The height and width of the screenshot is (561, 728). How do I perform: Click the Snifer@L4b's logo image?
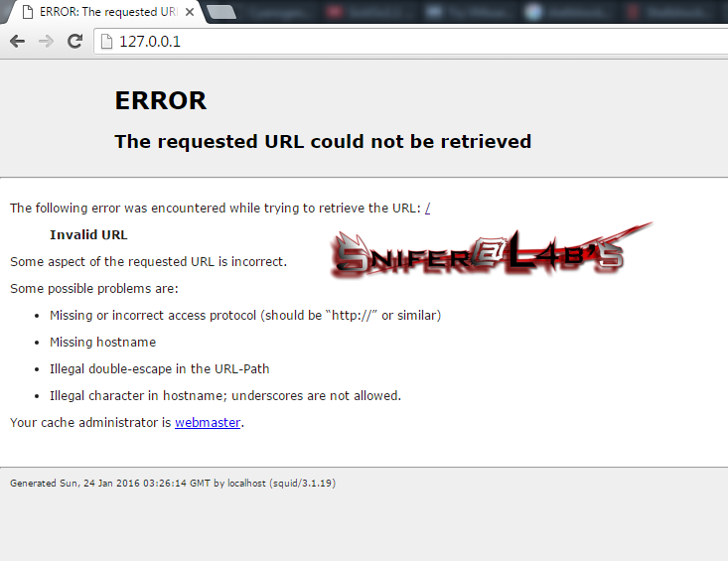492,250
